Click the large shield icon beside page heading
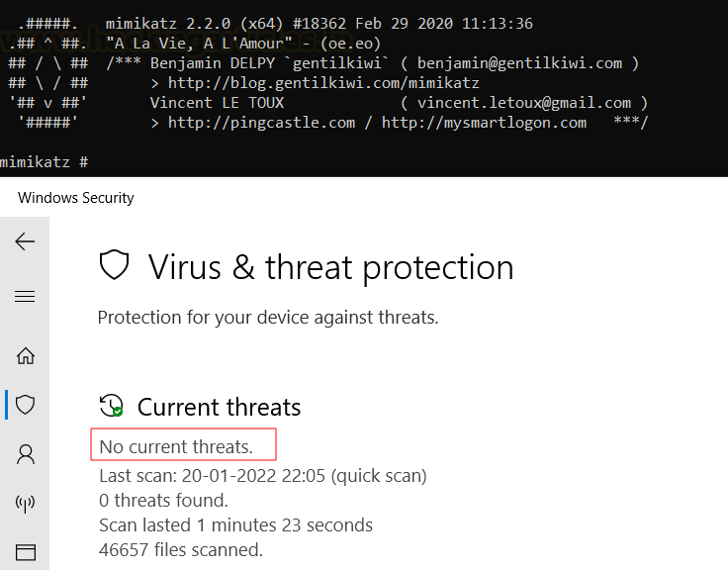The height and width of the screenshot is (570, 728). pos(114,265)
